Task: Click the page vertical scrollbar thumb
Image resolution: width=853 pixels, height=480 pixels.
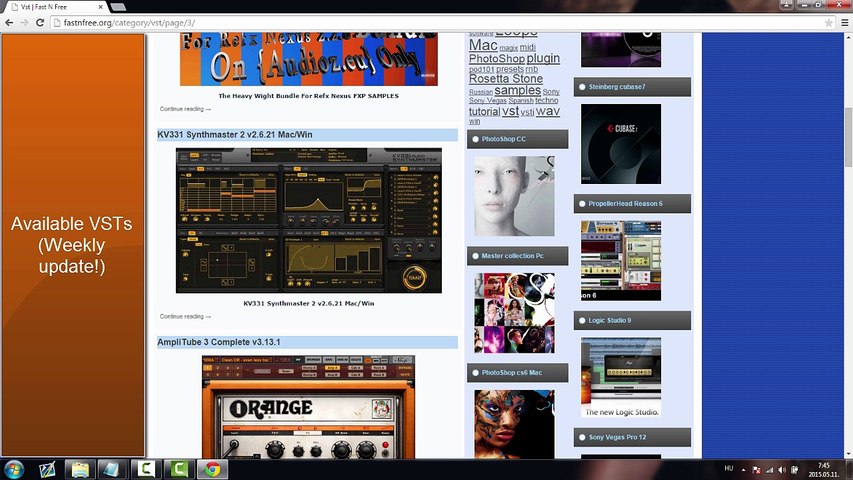Action: tap(849, 138)
